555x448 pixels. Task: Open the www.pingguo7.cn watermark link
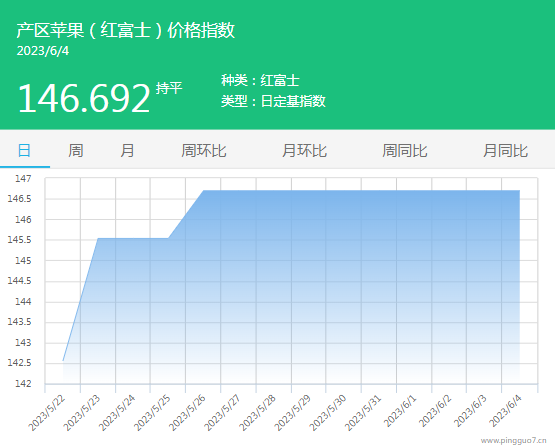click(514, 441)
